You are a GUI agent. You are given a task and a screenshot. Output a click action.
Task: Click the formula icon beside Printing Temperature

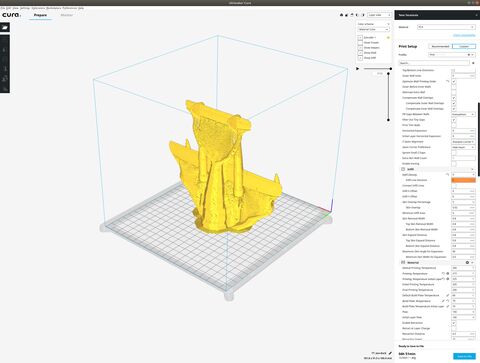point(448,274)
